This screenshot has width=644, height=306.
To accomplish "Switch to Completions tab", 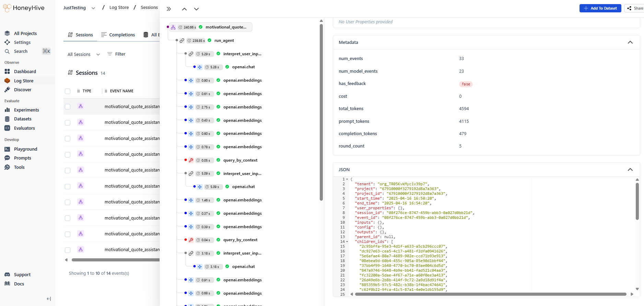I will [x=118, y=35].
